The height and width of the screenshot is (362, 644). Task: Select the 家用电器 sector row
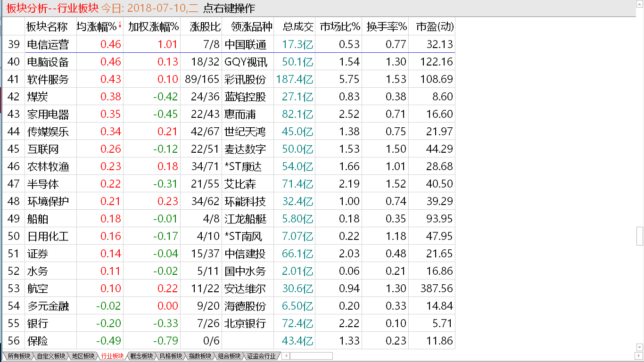point(229,114)
